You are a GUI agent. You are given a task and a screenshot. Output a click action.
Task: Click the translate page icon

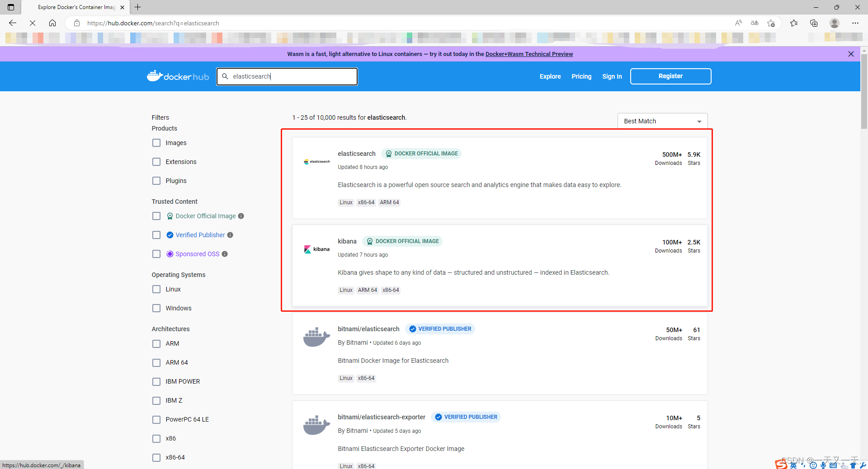coord(755,23)
